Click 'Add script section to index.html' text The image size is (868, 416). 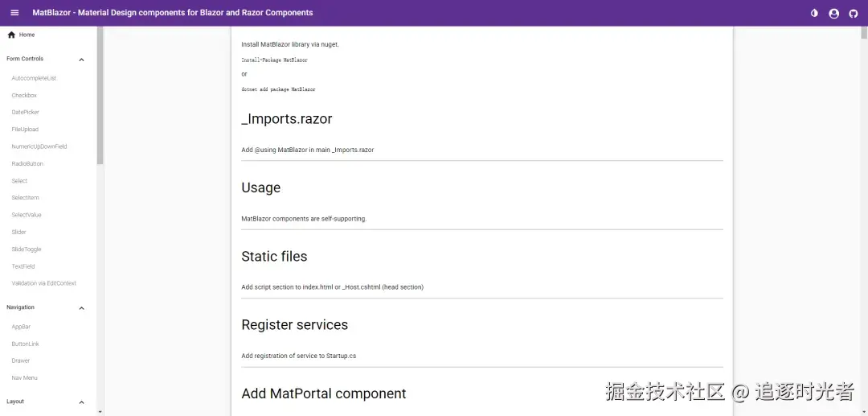pos(287,287)
